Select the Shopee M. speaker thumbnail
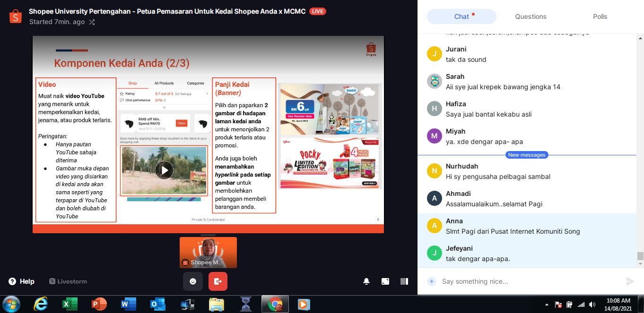The width and height of the screenshot is (644, 313). tap(208, 253)
